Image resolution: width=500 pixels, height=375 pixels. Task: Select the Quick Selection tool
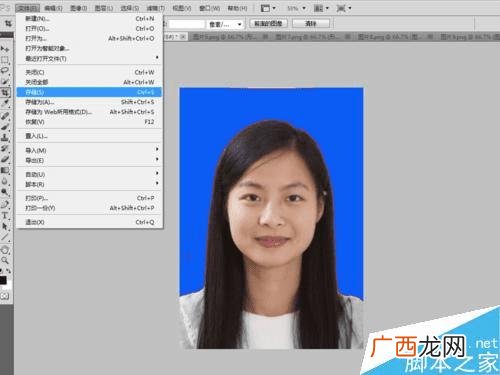(x=5, y=82)
